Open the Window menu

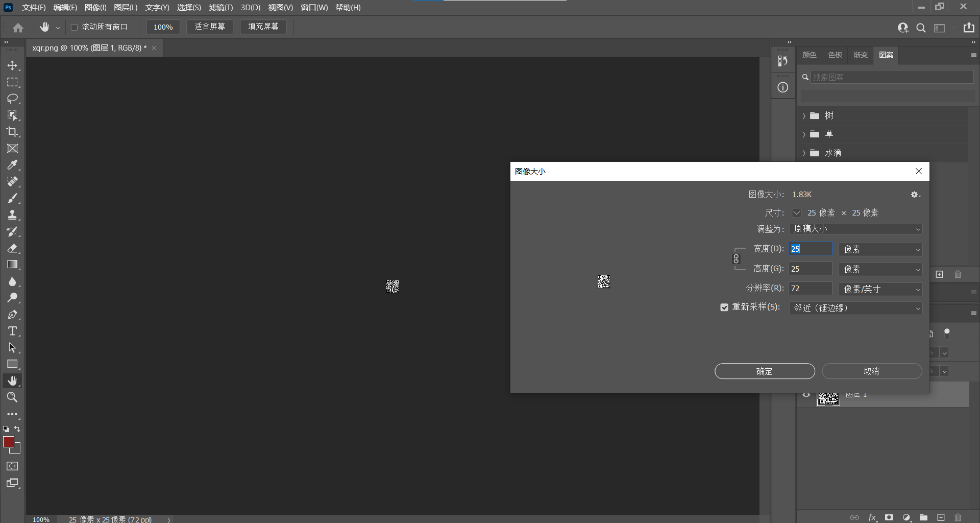point(314,8)
